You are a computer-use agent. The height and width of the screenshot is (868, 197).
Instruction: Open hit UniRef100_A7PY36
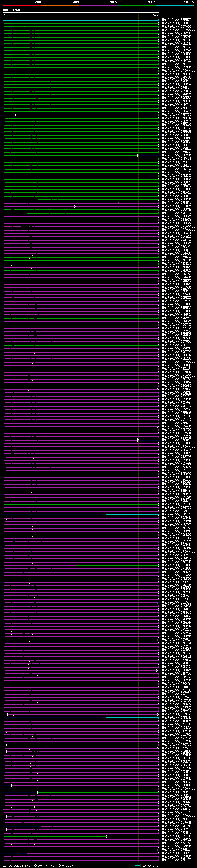pos(176,40)
